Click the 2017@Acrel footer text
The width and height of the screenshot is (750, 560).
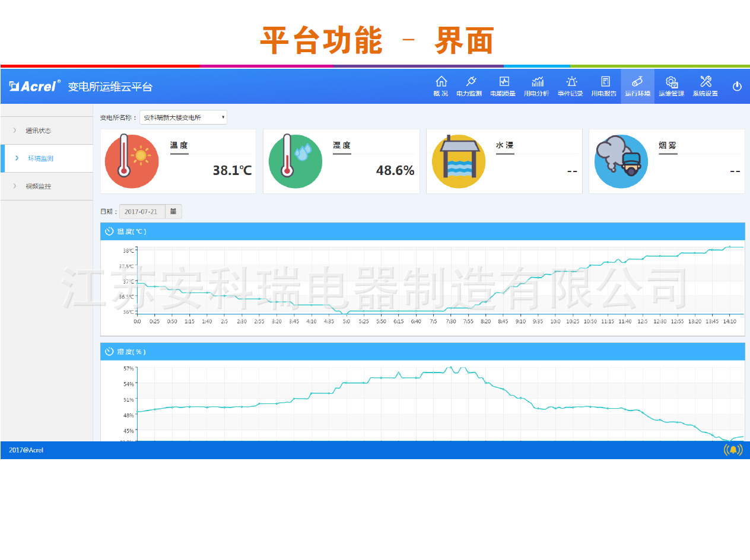[x=26, y=450]
